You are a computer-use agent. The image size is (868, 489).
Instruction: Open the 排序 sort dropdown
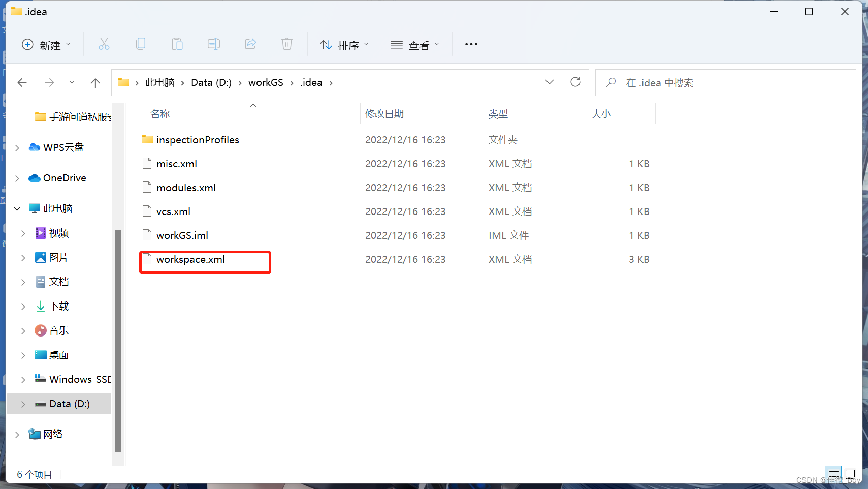(344, 45)
